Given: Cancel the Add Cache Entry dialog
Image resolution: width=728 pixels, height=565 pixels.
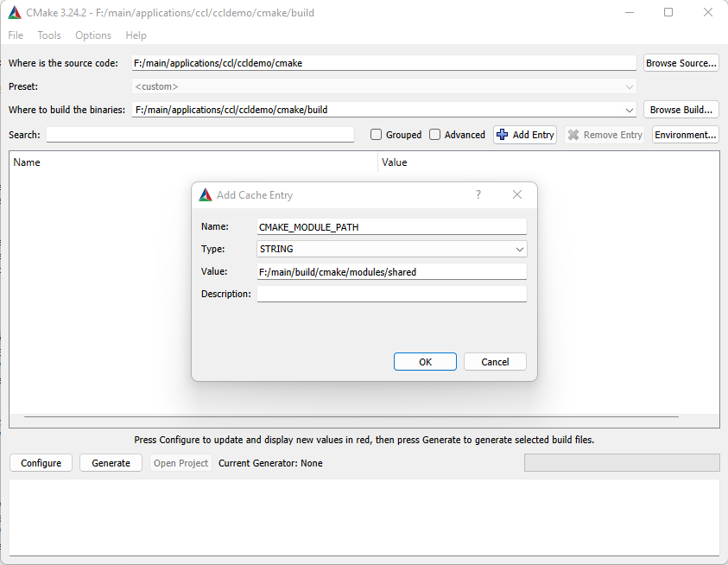Looking at the screenshot, I should (x=495, y=361).
